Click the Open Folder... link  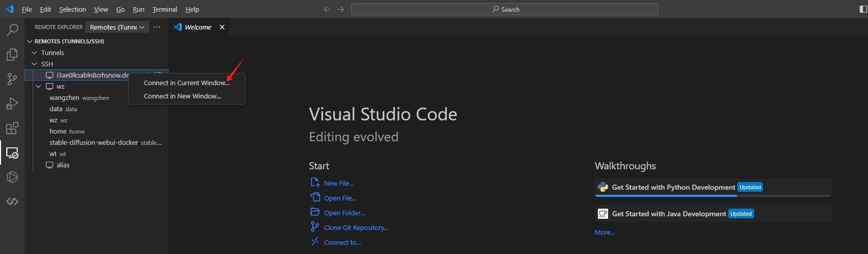click(344, 213)
